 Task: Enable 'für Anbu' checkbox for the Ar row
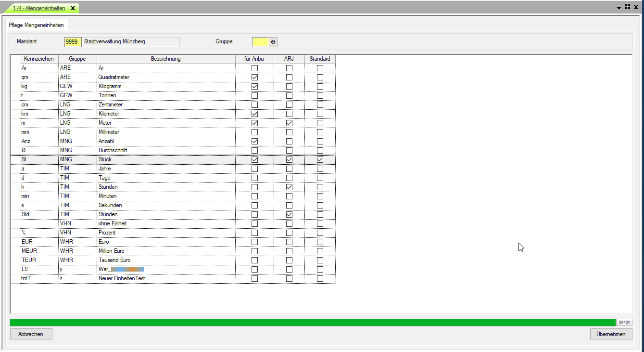pyautogui.click(x=254, y=68)
